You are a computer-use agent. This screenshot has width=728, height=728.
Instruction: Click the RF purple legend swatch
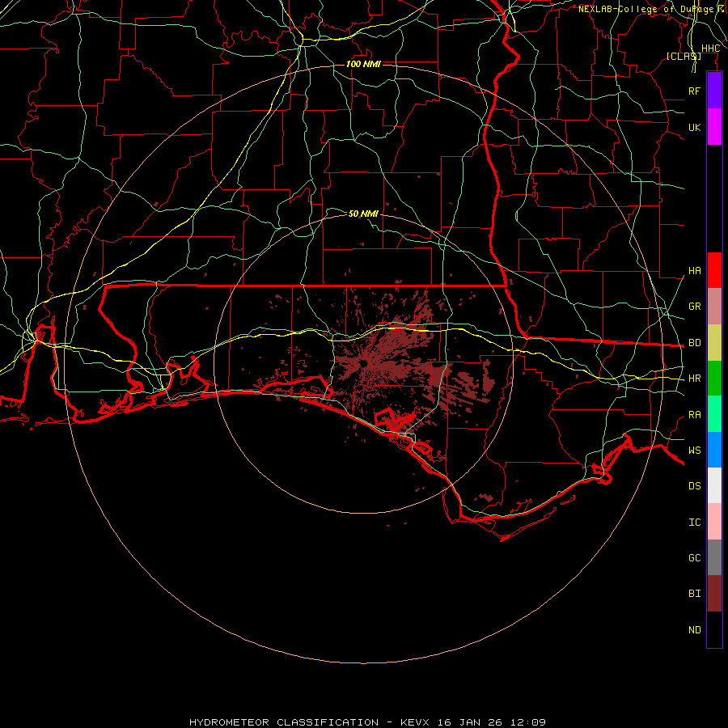[714, 91]
